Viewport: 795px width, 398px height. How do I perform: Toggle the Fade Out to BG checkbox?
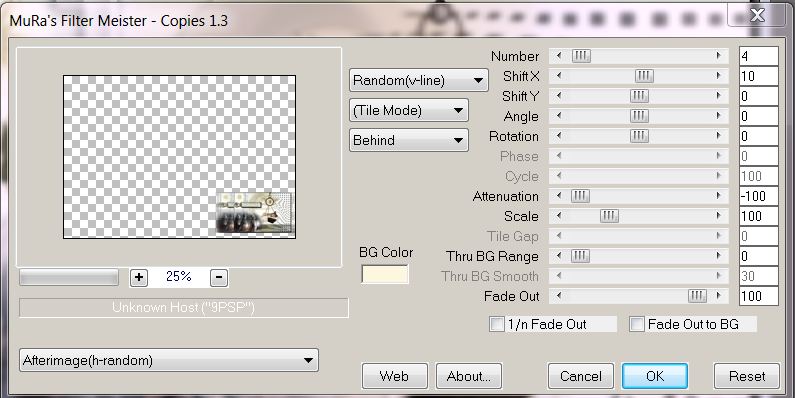tap(636, 324)
